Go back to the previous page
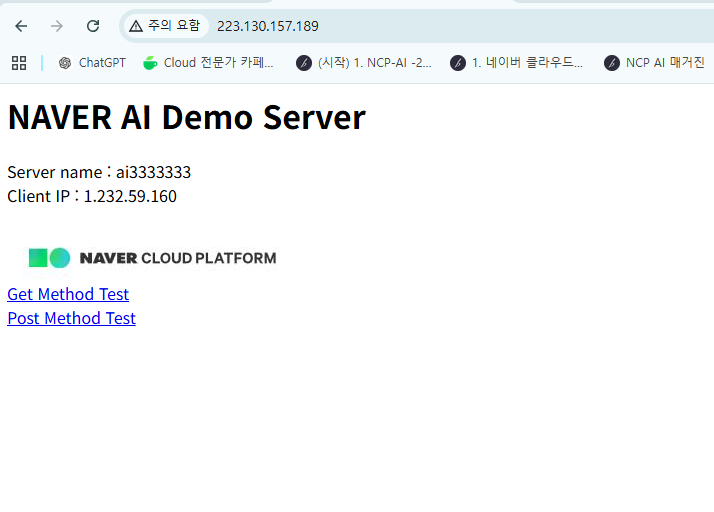This screenshot has width=714, height=512. point(21,26)
